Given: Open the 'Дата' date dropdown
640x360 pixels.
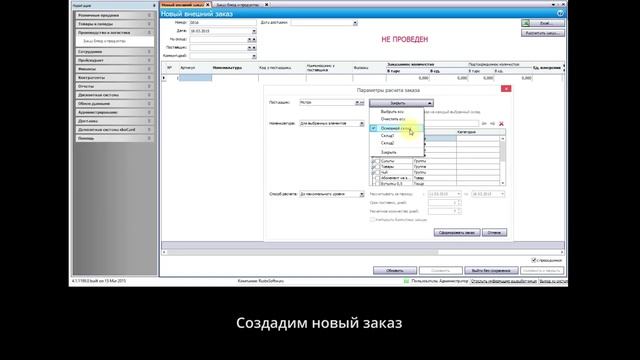Looking at the screenshot, I should (254, 31).
